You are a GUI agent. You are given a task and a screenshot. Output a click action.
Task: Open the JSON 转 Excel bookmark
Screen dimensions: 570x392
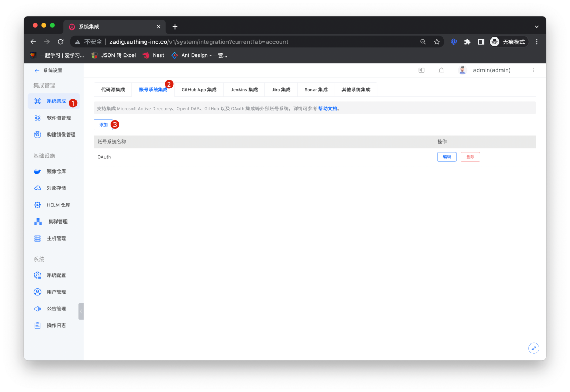click(x=113, y=55)
